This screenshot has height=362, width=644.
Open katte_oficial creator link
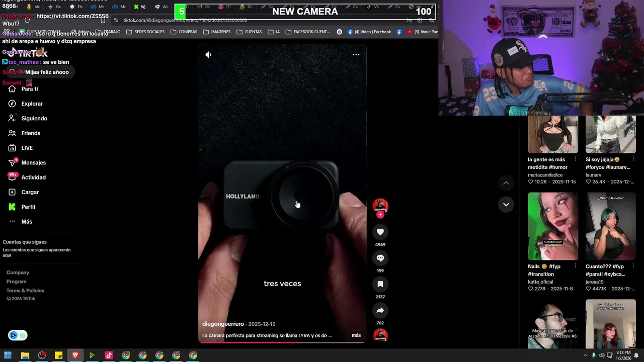(x=540, y=282)
